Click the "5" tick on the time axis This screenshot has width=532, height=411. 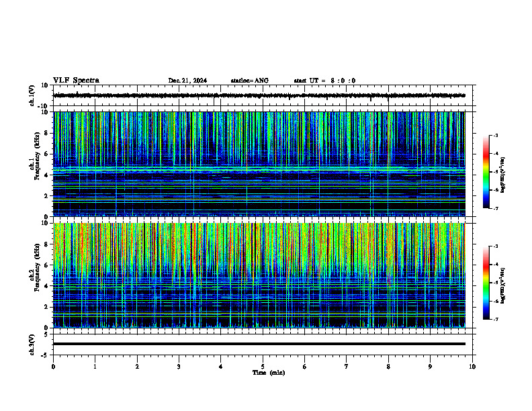(x=263, y=367)
